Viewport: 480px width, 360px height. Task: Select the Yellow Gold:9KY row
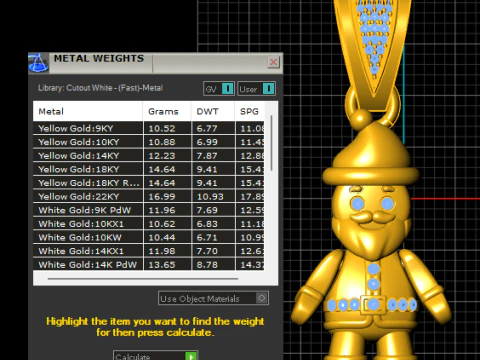click(149, 128)
